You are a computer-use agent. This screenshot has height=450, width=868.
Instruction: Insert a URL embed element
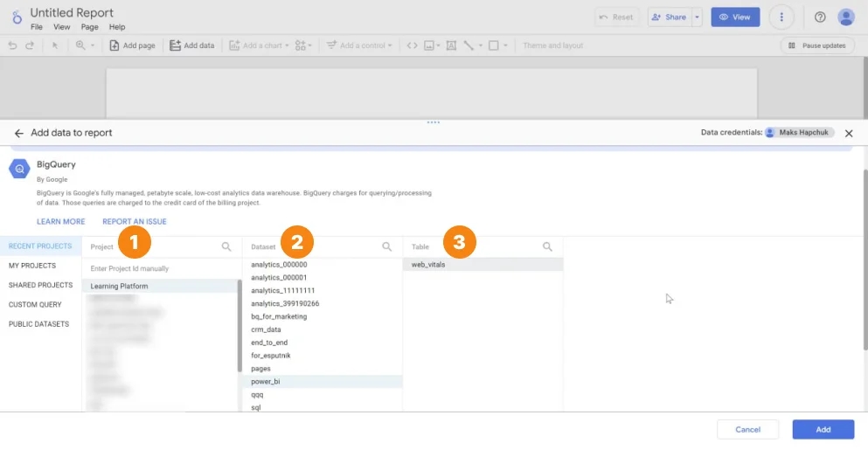(412, 45)
